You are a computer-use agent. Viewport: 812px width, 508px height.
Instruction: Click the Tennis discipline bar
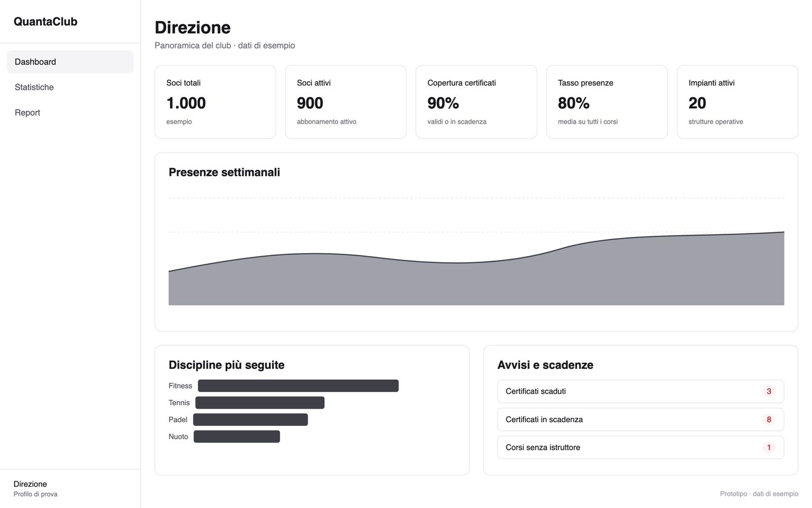(x=260, y=403)
